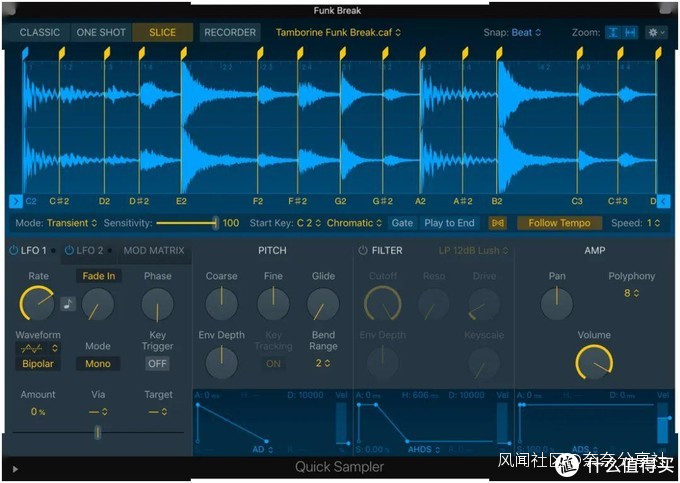This screenshot has width=680, height=483.
Task: Click the LFO 1 power icon
Action: 14,250
